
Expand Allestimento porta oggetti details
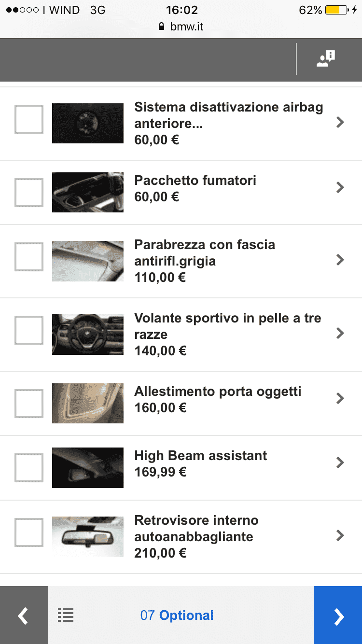click(340, 398)
